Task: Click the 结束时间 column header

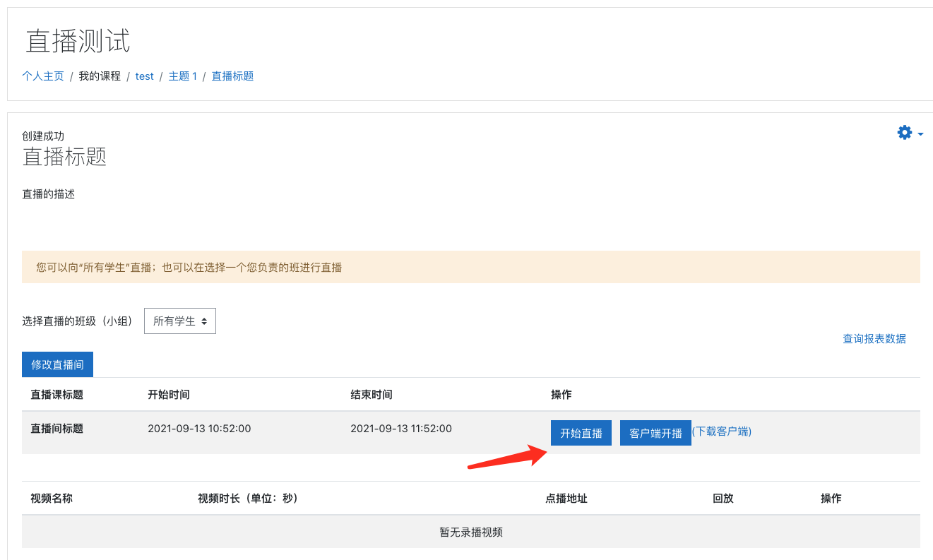Action: pos(372,394)
